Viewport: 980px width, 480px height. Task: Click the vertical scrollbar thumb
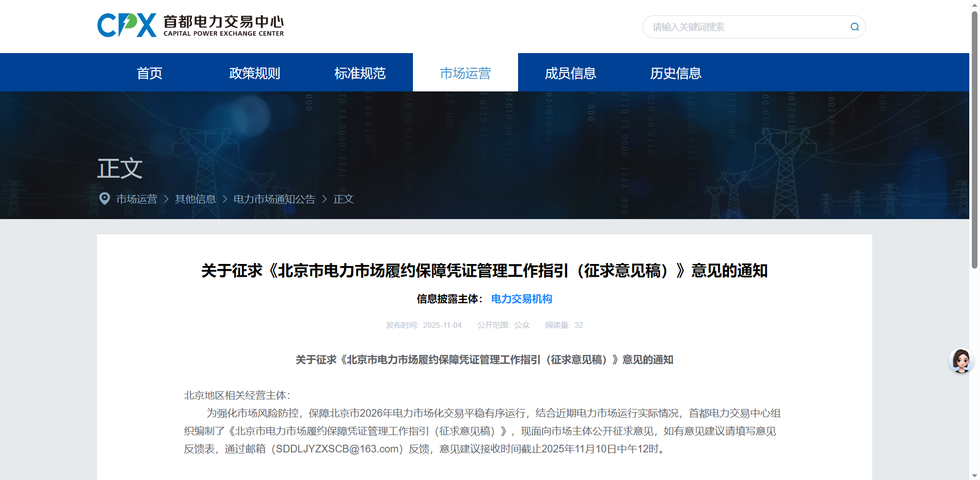coord(974,138)
